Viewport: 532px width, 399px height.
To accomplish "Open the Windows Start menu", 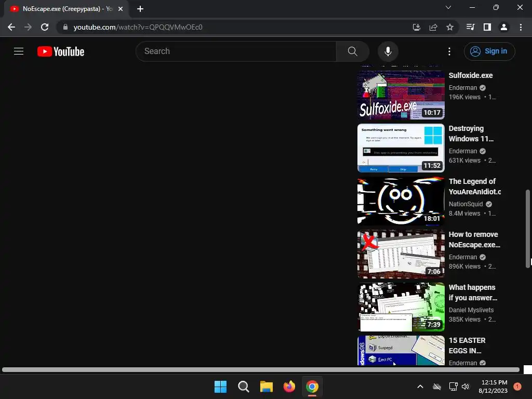I will 220,387.
